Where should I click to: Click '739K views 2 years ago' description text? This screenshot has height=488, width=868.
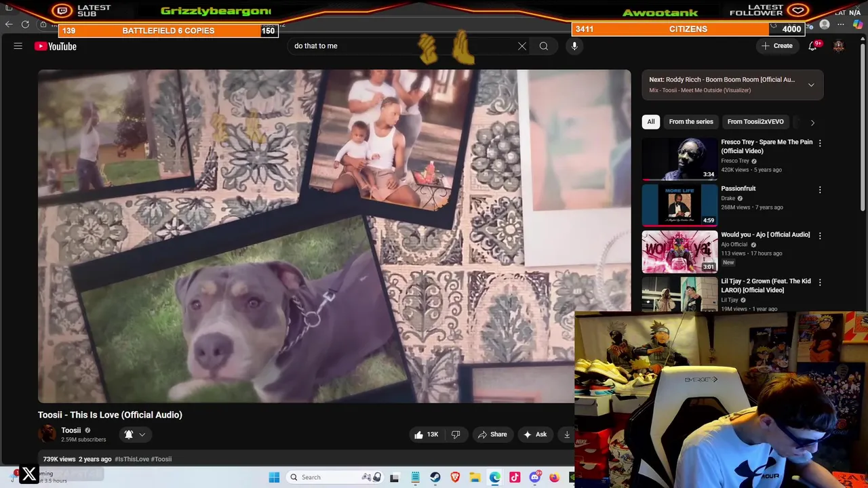(x=77, y=459)
